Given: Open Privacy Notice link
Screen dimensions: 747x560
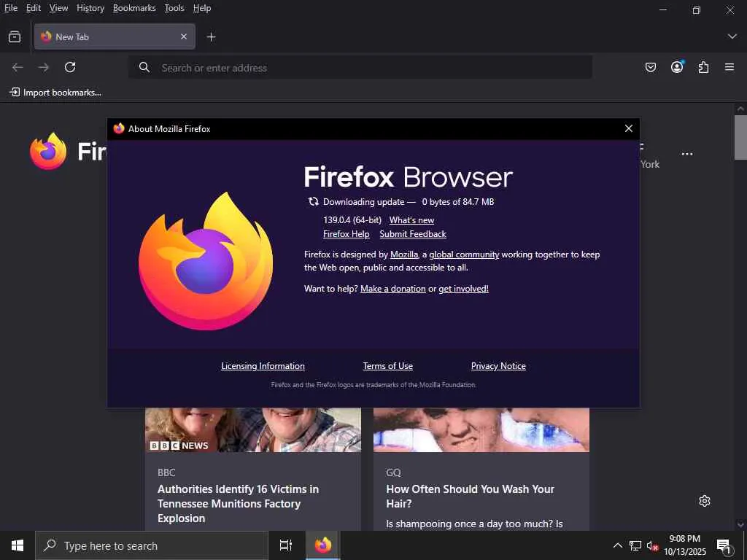Looking at the screenshot, I should (498, 366).
